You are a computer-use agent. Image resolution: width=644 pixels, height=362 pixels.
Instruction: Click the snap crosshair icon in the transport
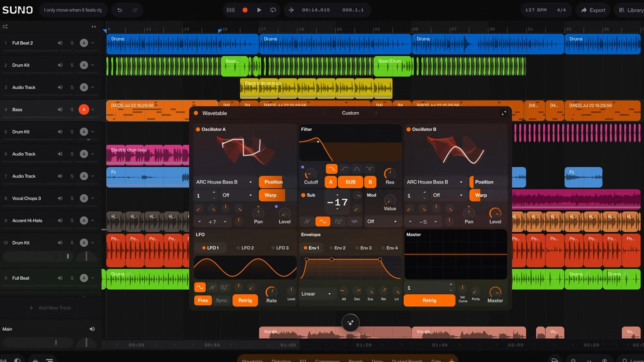291,10
